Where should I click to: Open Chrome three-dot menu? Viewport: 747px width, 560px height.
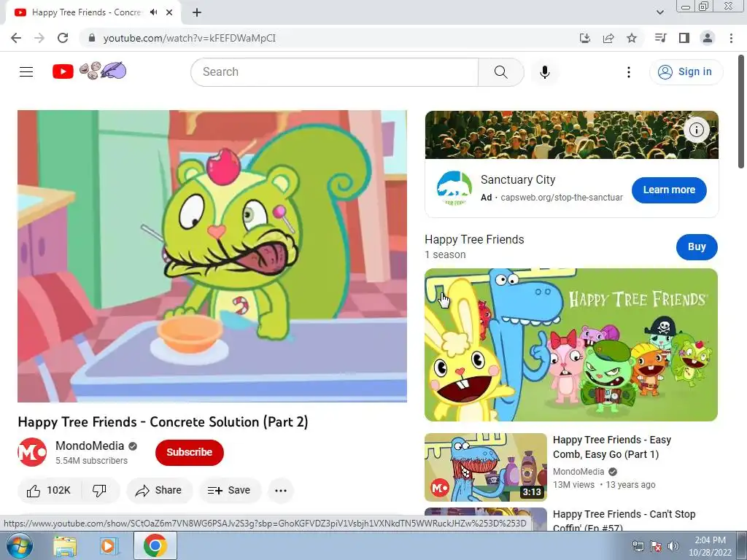pyautogui.click(x=731, y=38)
